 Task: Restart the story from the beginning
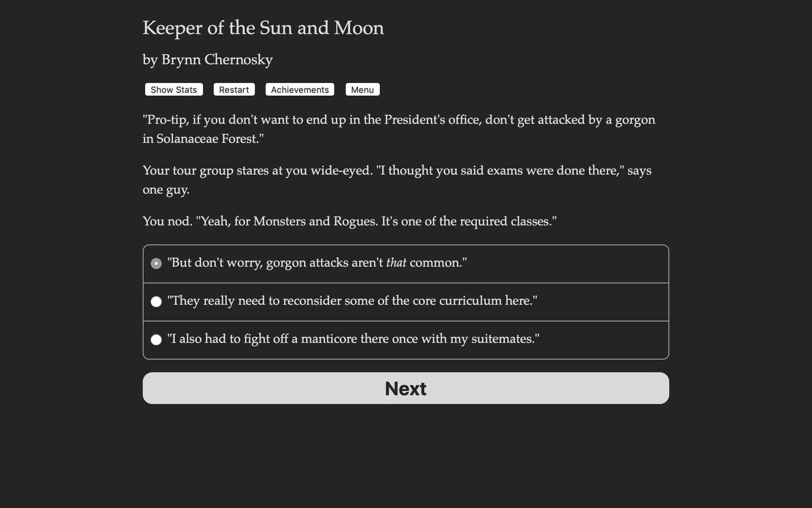coord(234,89)
